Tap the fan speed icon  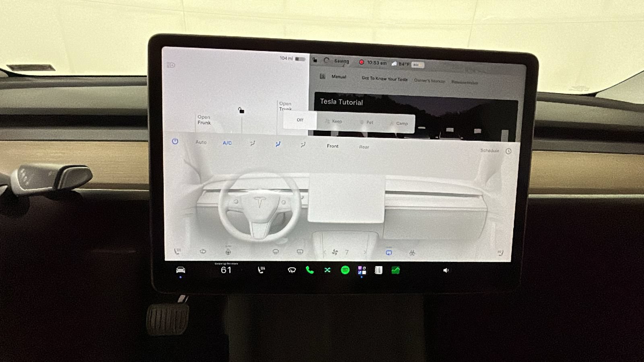click(335, 252)
